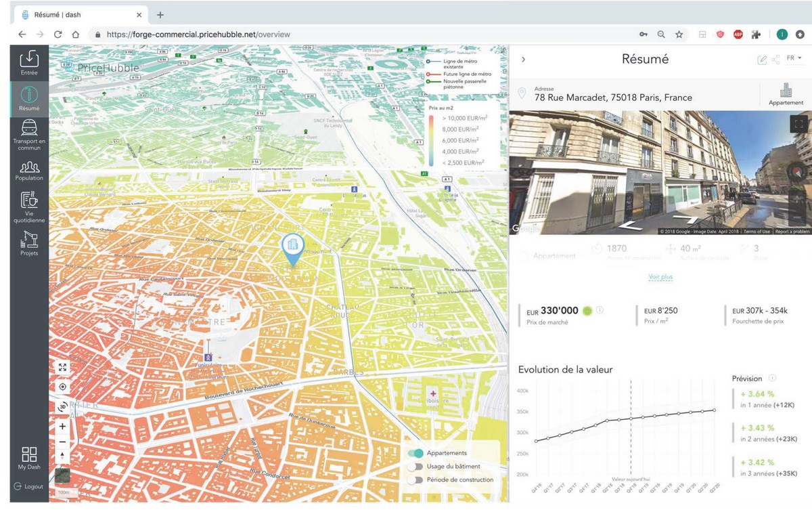812x514 pixels.
Task: Enable the Usage du bâtiment toggle
Action: pyautogui.click(x=415, y=467)
